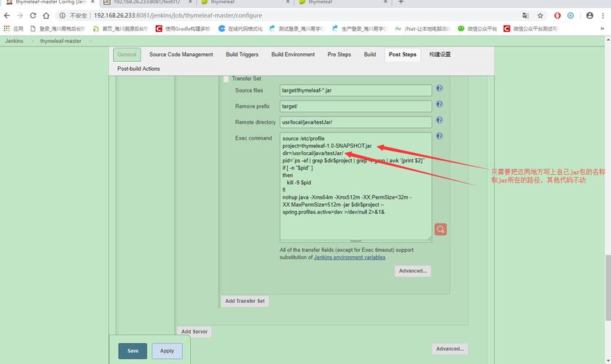This screenshot has height=364, width=611.
Task: Focus the Source files input field
Action: coord(356,90)
